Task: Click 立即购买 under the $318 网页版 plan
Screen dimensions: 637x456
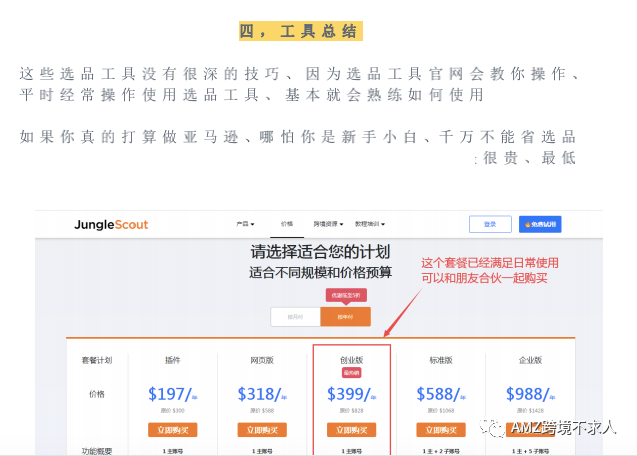Action: point(262,430)
